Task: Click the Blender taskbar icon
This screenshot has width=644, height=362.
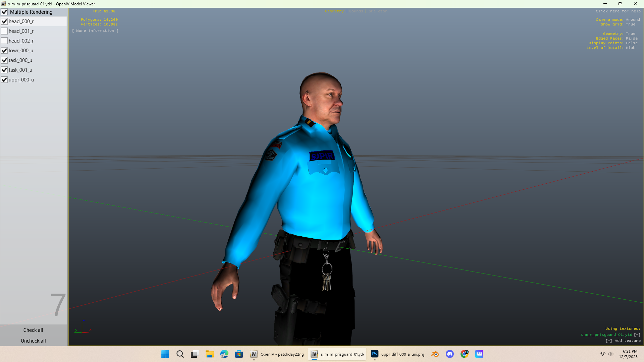Action: pyautogui.click(x=435, y=354)
